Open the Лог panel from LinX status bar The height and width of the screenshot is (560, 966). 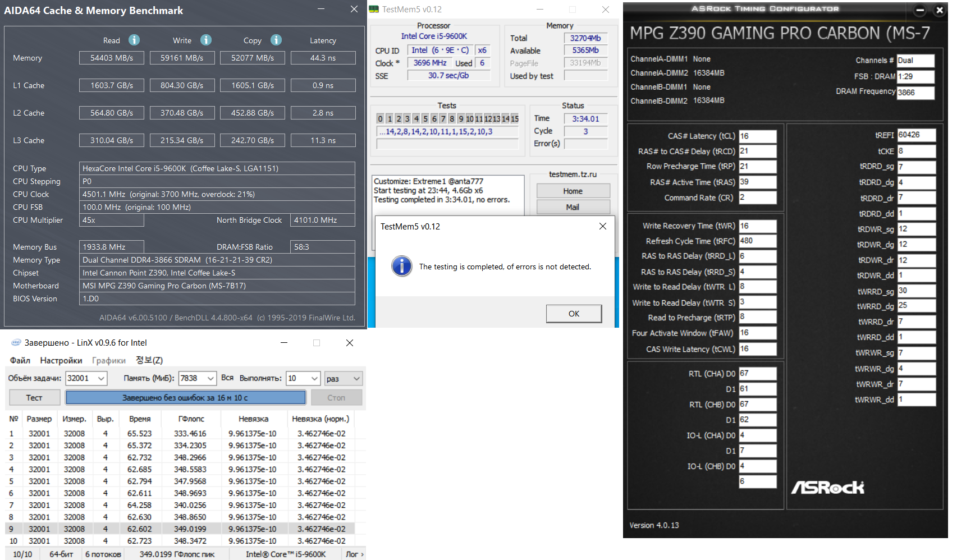(355, 554)
